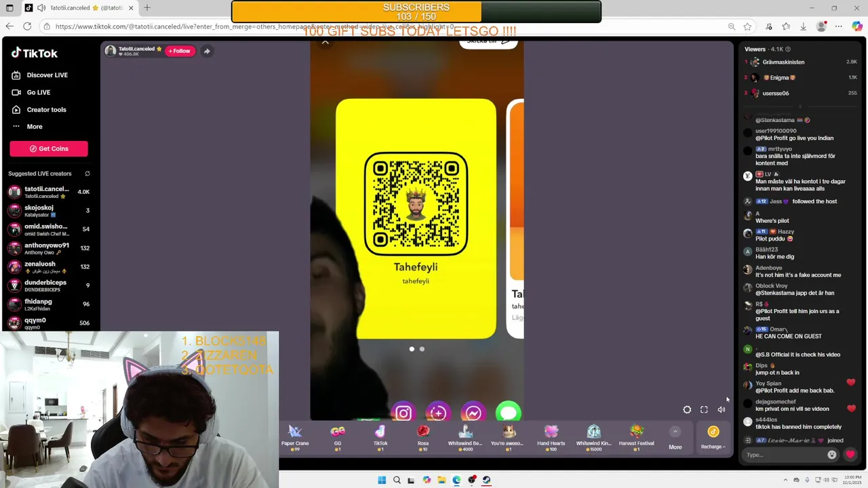Open anthonyowo91 suggested live stream

(x=49, y=248)
